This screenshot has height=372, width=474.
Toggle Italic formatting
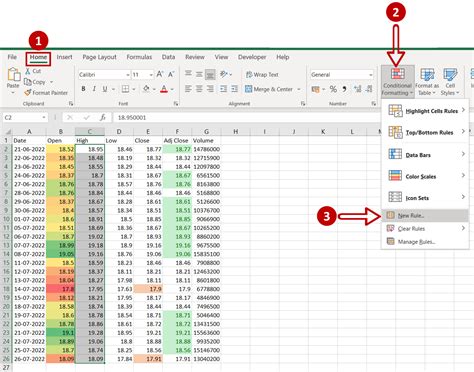point(94,89)
